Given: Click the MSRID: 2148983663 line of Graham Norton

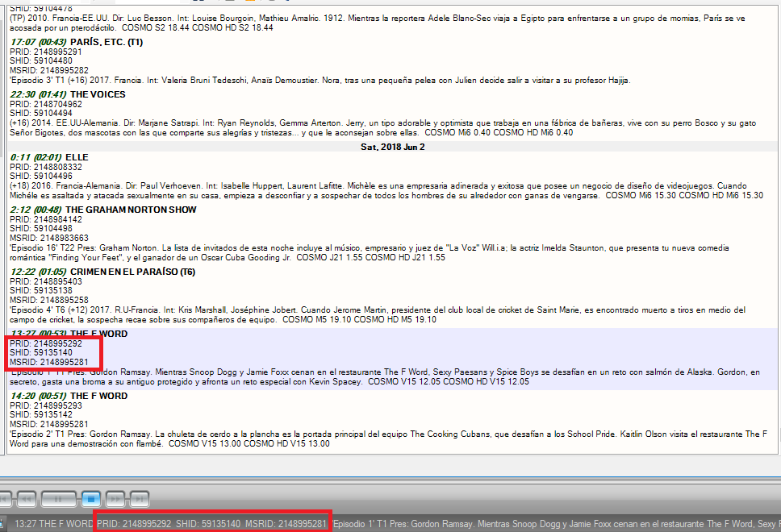Looking at the screenshot, I should click(x=49, y=239).
